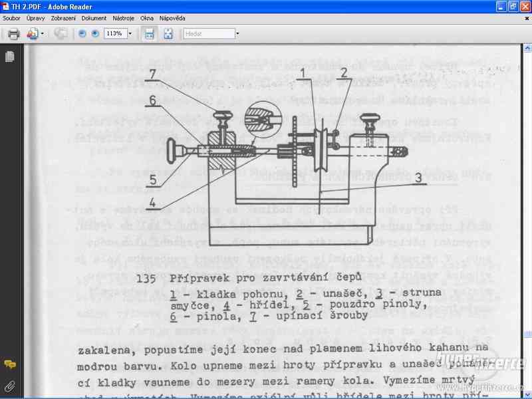532x399 pixels.
Task: Open dropdown arrow next to collaboration icon
Action: (42, 33)
